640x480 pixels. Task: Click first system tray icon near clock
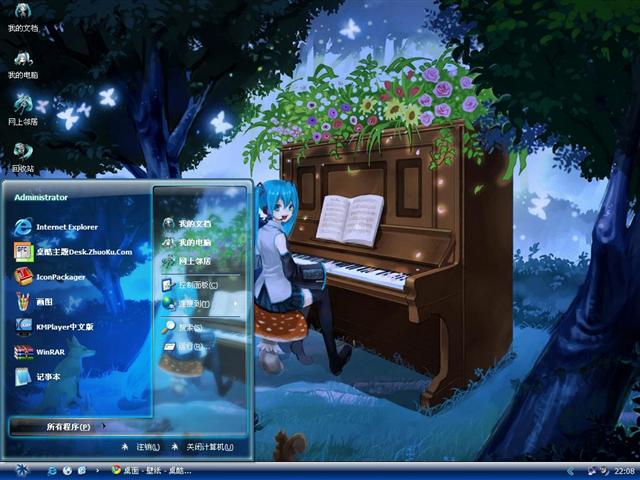click(x=591, y=471)
